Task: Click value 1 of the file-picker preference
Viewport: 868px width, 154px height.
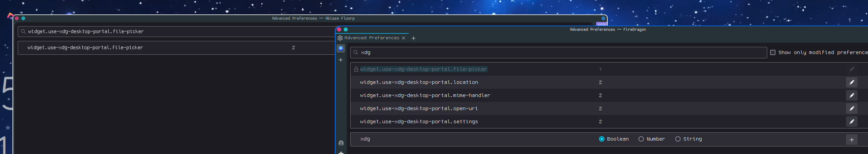Action: point(600,69)
